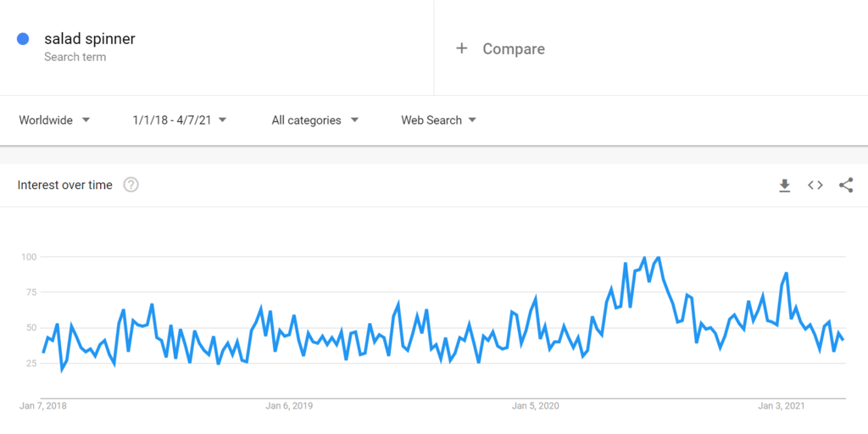Click the 100 value y-axis label
This screenshot has width=868, height=434.
[28, 257]
